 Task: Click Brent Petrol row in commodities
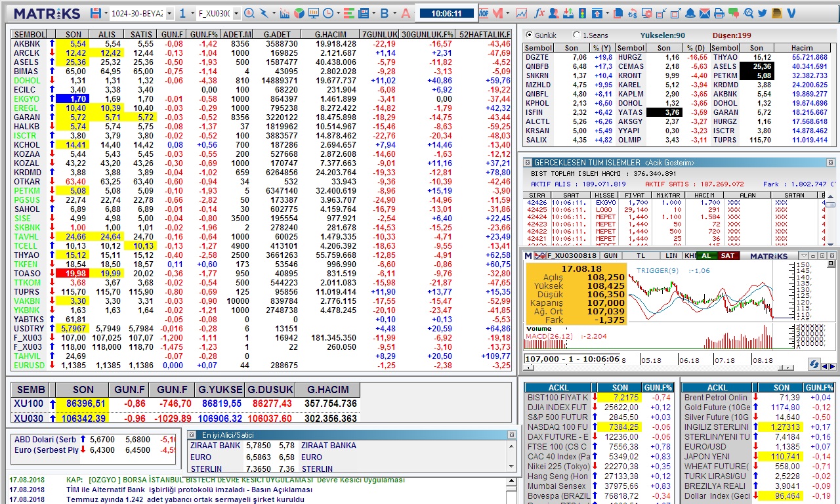pos(757,397)
